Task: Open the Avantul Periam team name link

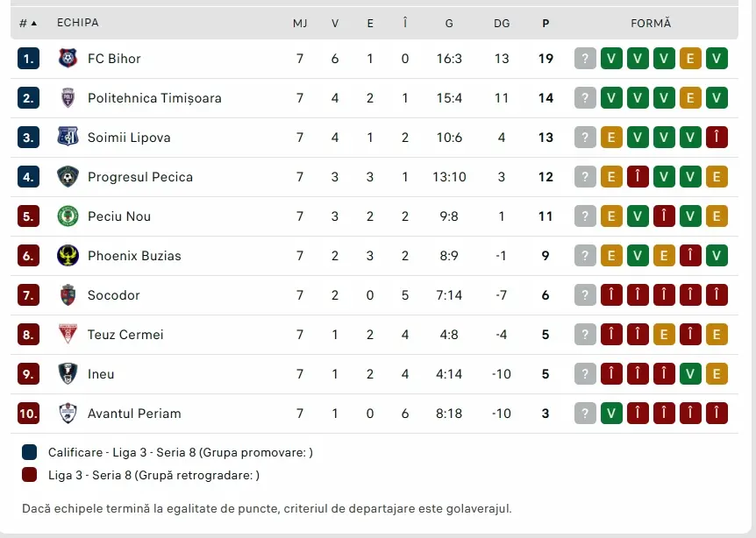Action: (134, 414)
